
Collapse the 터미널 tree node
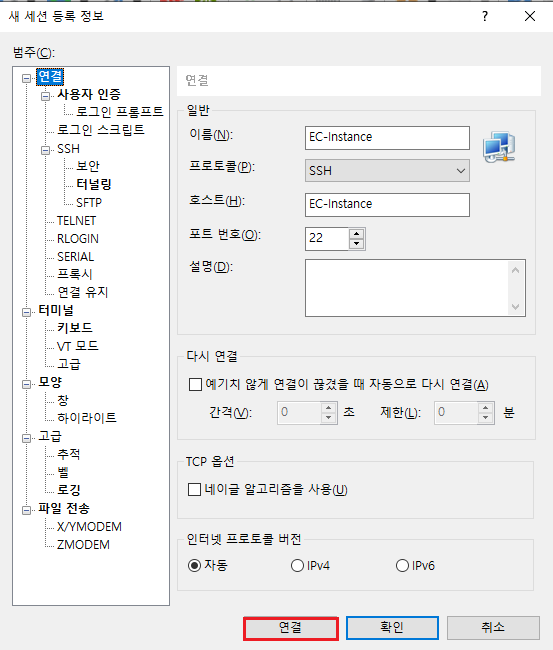point(27,312)
